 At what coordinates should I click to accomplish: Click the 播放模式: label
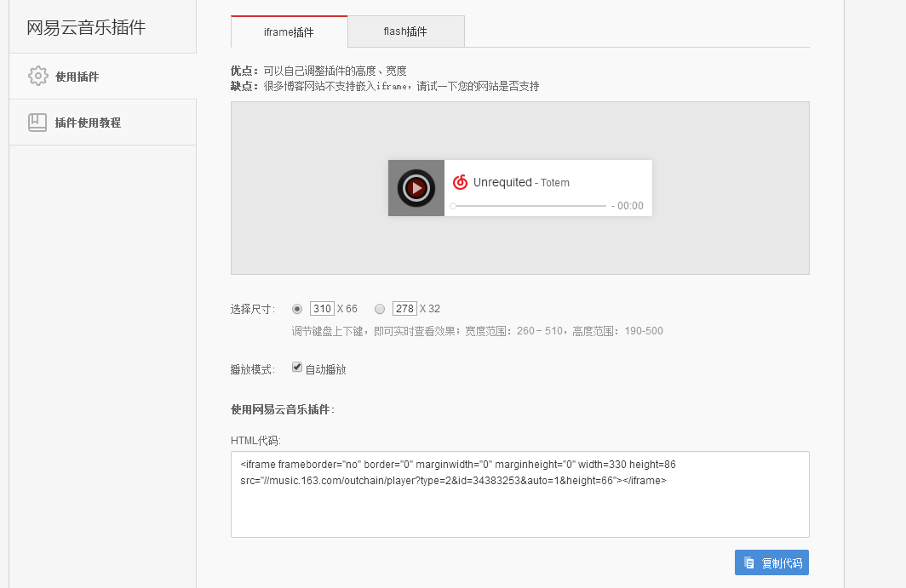(x=253, y=369)
